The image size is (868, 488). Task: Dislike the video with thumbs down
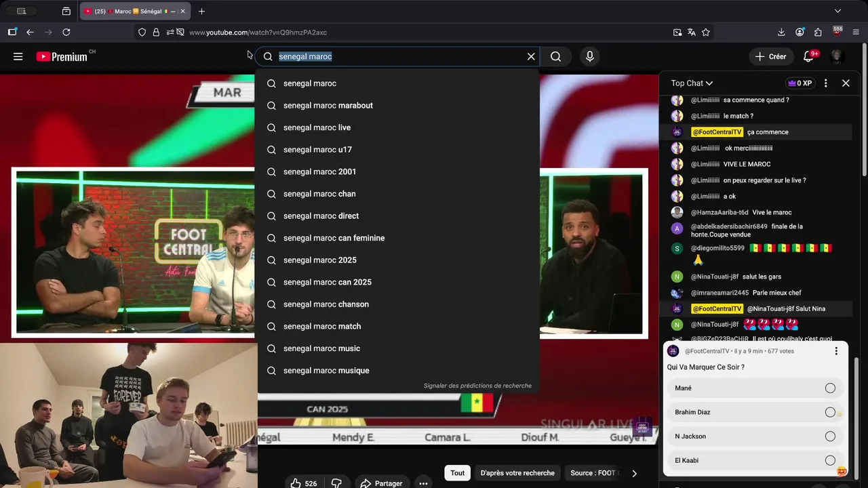(336, 483)
